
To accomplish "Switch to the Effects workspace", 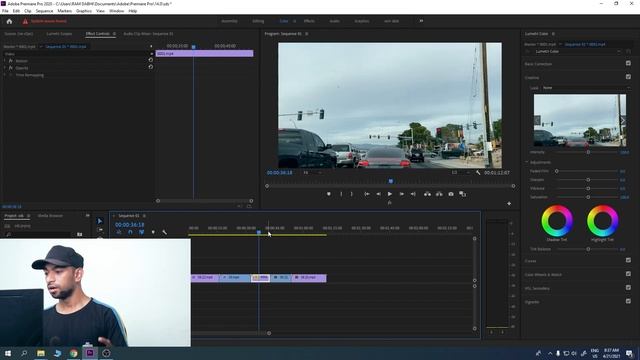I will (x=309, y=21).
